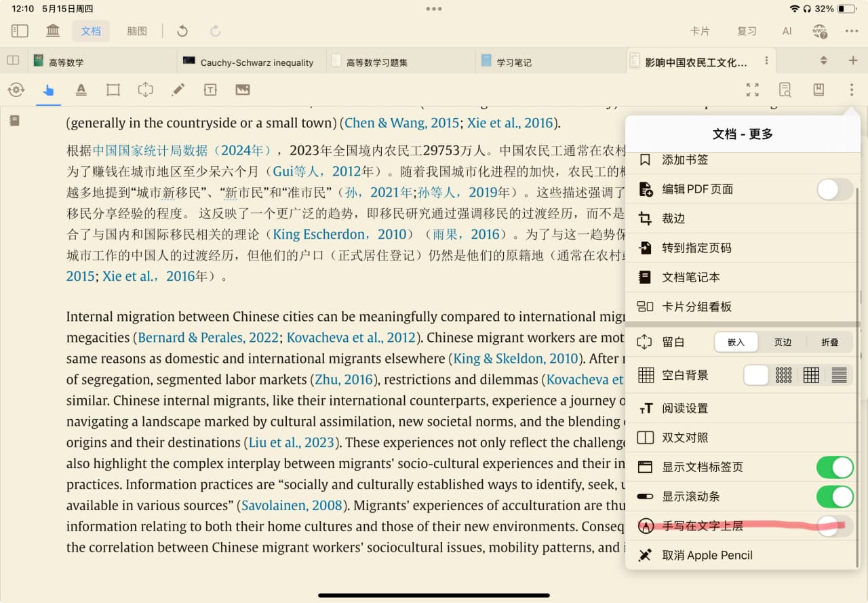Screen dimensions: 868x603
Task: Turn off 显示文档标签页 switch
Action: pos(835,467)
